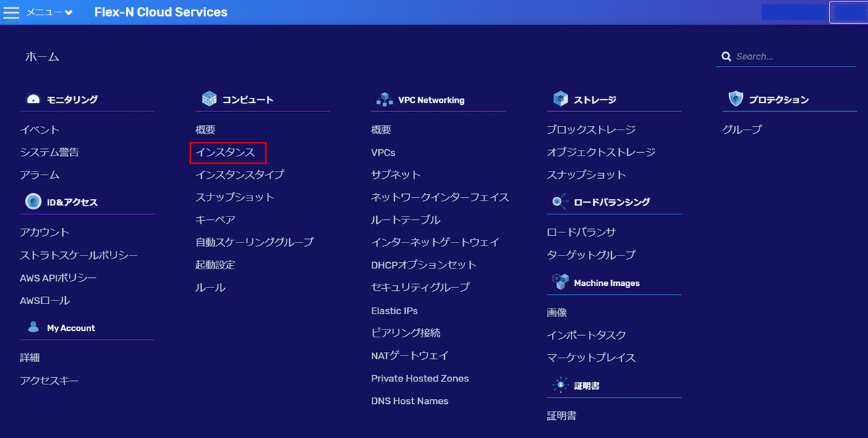Open NATゲートウェイ
868x438 pixels.
(x=410, y=355)
